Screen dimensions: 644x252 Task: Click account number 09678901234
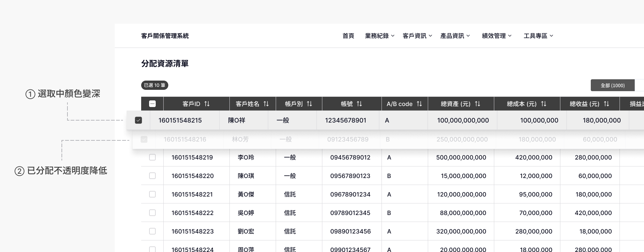(350, 194)
